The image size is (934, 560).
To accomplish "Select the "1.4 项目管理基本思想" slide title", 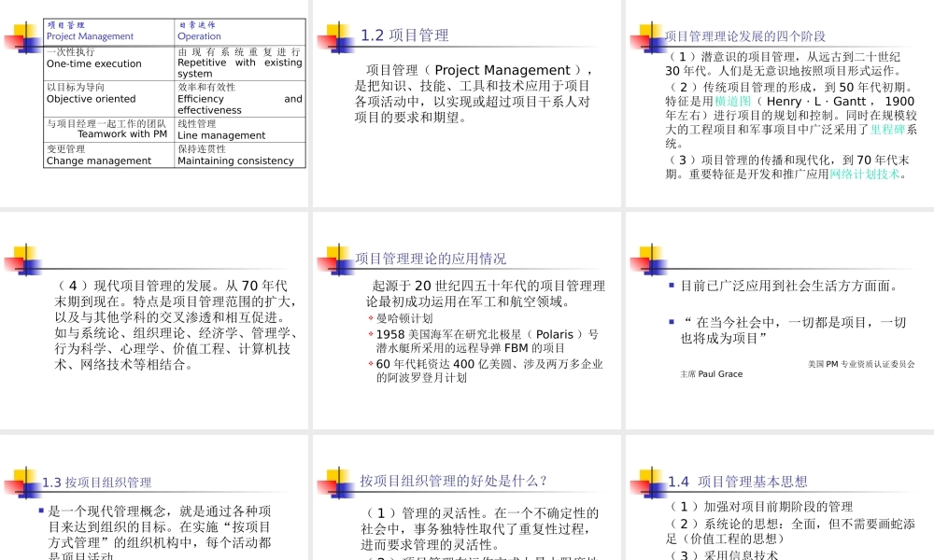I will (737, 482).
